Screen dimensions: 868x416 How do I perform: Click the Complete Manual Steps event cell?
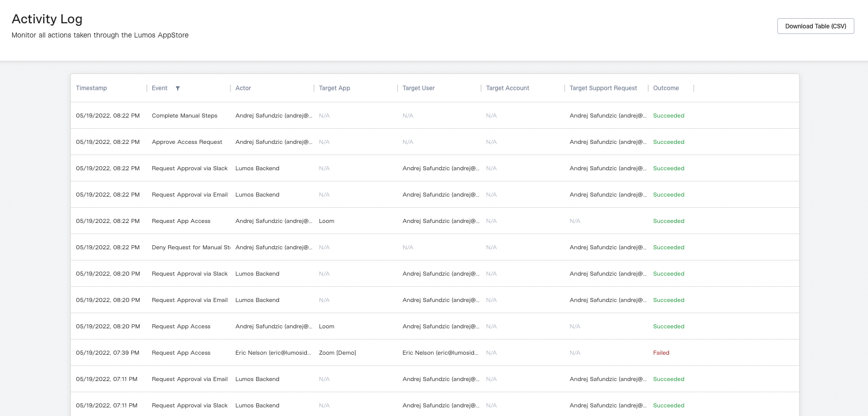click(185, 116)
